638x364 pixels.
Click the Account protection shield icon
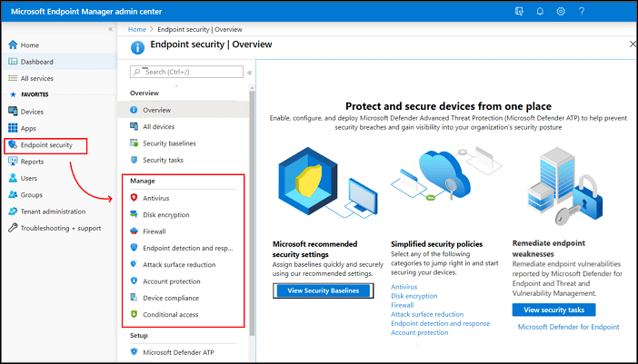[134, 281]
